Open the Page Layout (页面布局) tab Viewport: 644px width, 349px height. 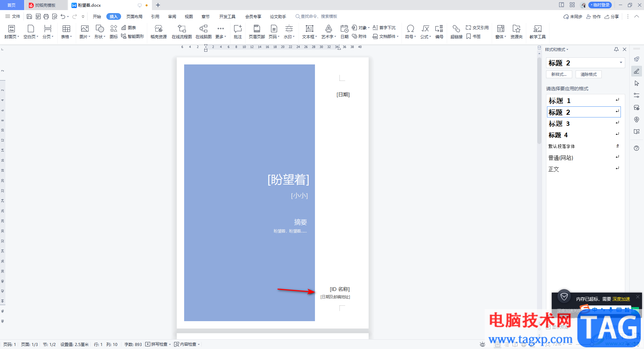pyautogui.click(x=135, y=16)
